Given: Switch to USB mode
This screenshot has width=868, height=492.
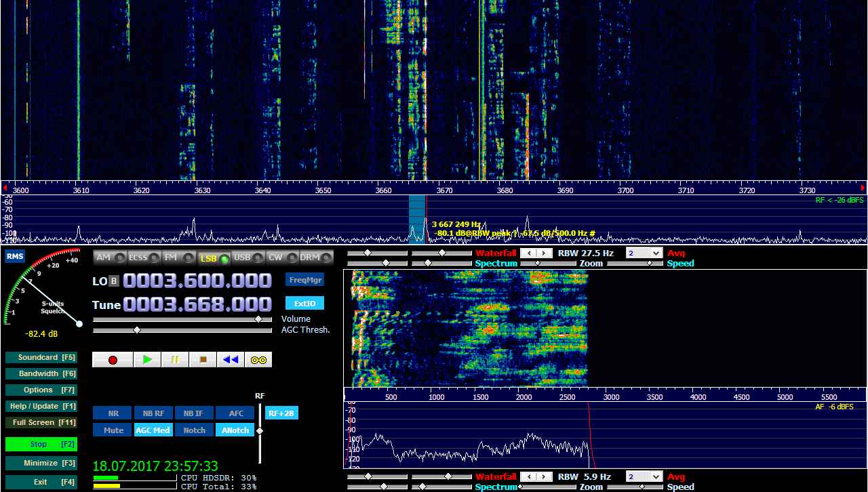Looking at the screenshot, I should click(248, 258).
